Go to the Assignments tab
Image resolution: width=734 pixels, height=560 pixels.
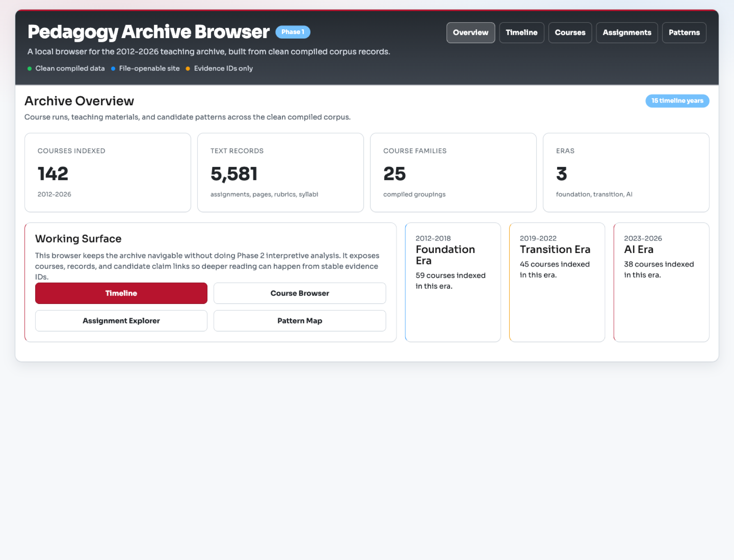627,33
